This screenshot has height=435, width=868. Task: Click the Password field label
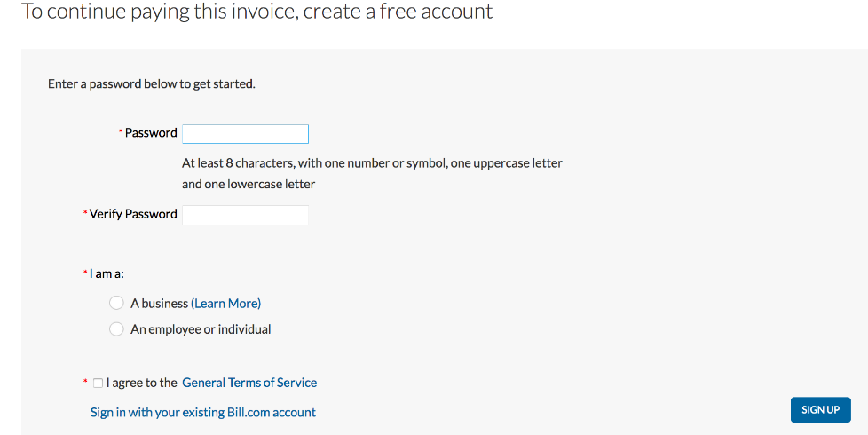(x=151, y=133)
